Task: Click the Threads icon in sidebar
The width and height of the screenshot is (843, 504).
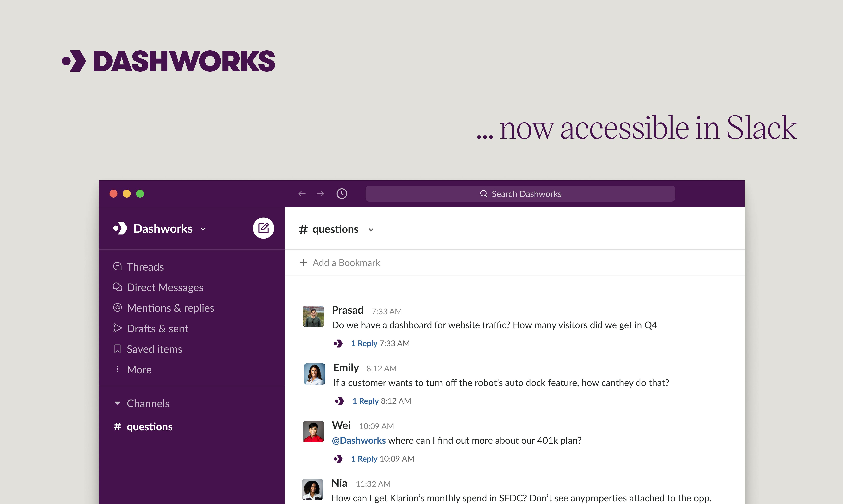Action: (117, 266)
